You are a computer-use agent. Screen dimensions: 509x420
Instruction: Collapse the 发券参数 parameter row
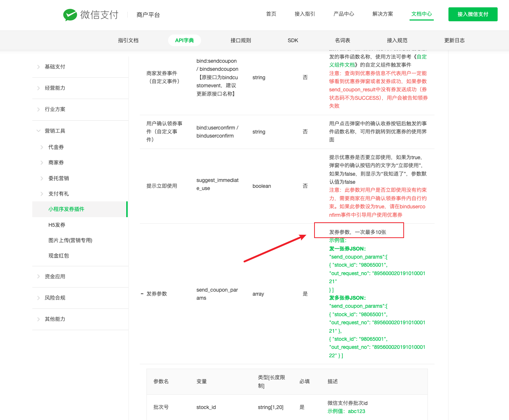[x=142, y=293]
